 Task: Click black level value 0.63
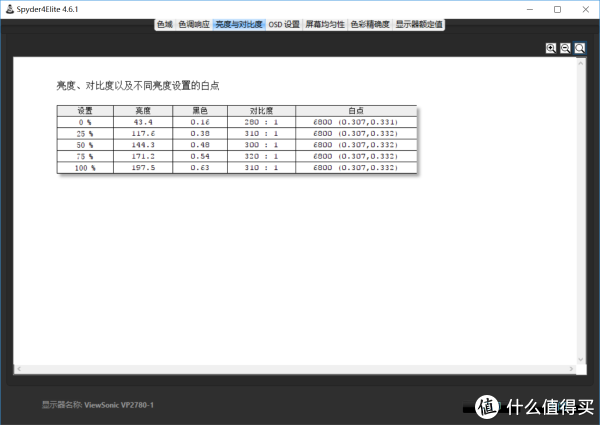click(x=200, y=168)
